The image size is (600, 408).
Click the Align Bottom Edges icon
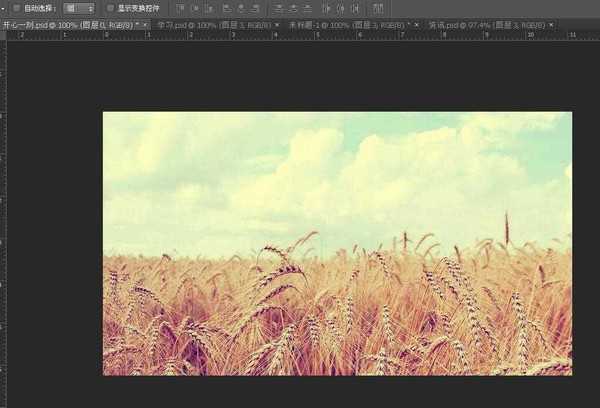(212, 8)
